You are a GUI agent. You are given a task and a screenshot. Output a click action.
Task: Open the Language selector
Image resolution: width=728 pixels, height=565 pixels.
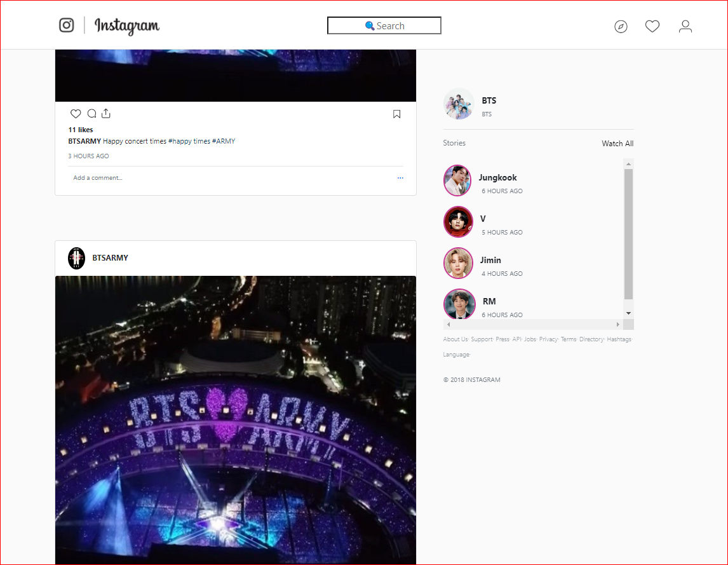pyautogui.click(x=456, y=354)
